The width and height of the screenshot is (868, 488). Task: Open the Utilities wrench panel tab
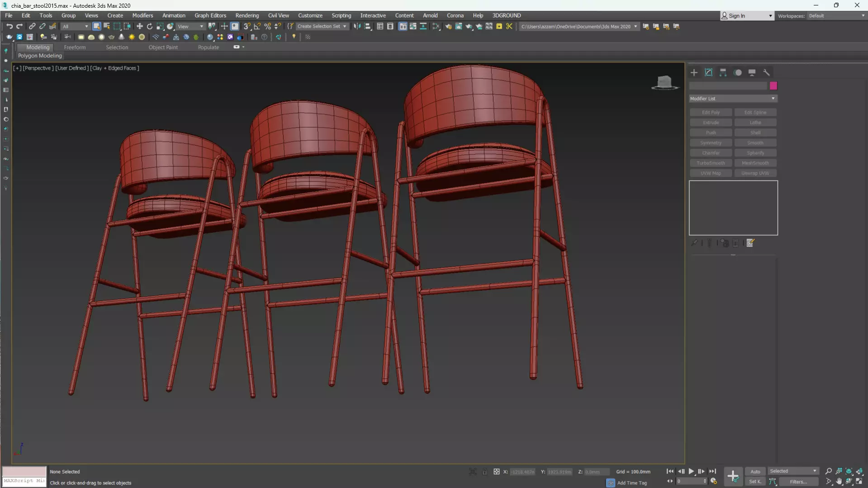pos(766,72)
